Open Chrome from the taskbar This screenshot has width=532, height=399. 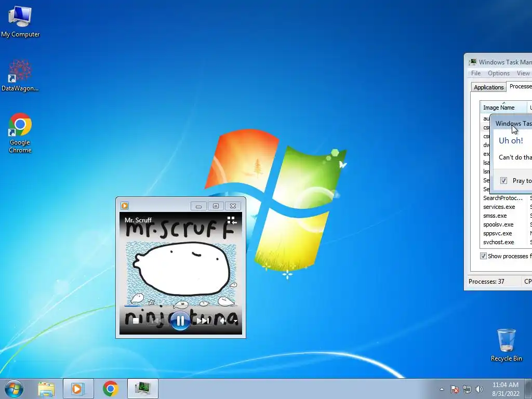pos(111,389)
